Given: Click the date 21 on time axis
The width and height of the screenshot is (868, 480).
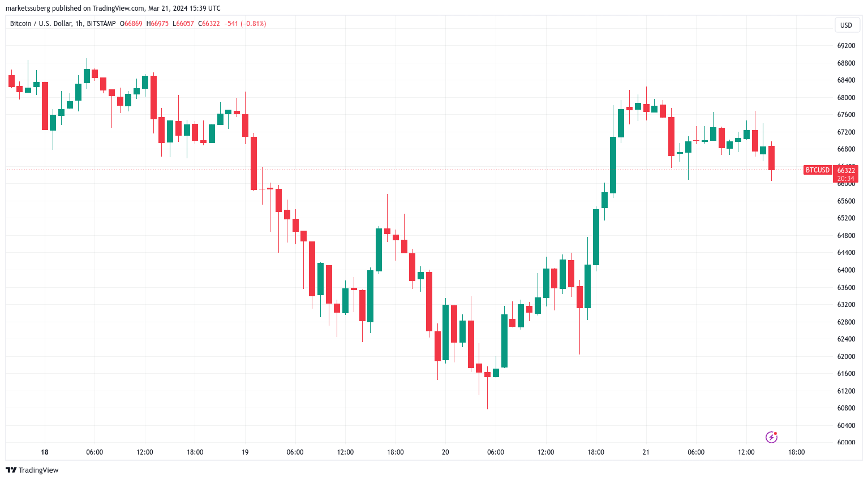Looking at the screenshot, I should [646, 452].
